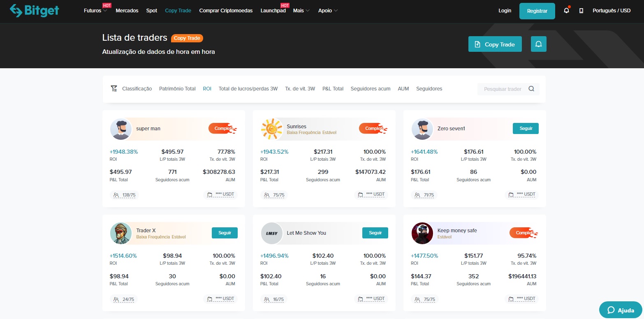Viewport: 644px width, 319px height.
Task: Click wallet USDT icon on Sunrises card
Action: [x=360, y=194]
